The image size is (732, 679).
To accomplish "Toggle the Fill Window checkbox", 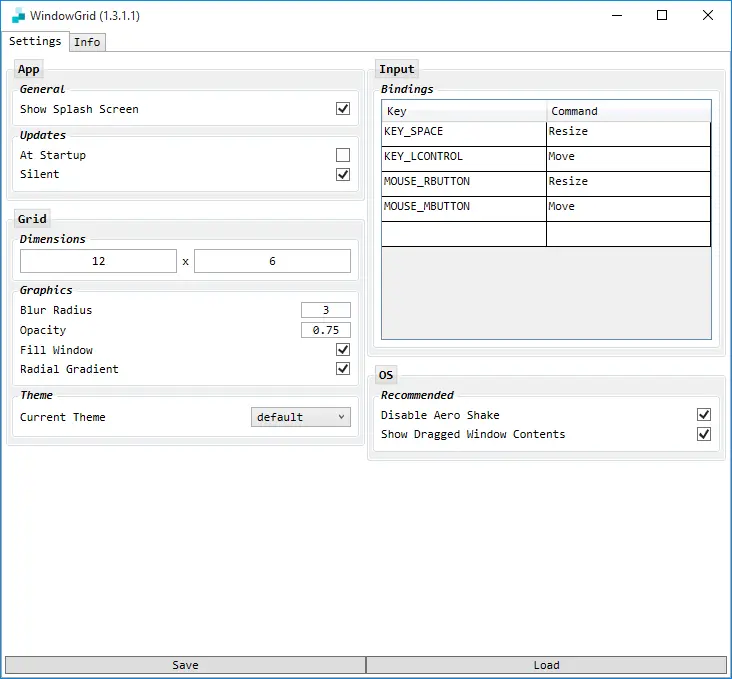I will pyautogui.click(x=343, y=350).
